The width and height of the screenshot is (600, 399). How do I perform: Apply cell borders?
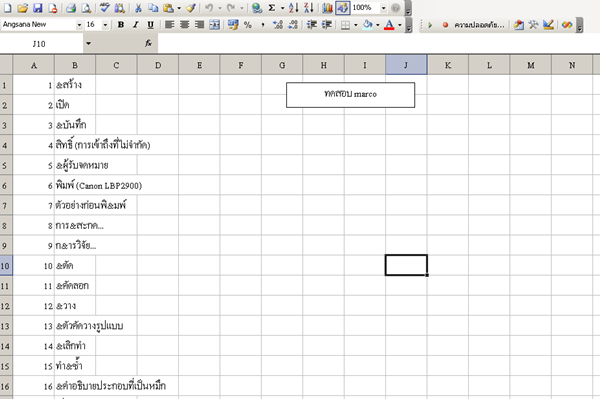(346, 25)
